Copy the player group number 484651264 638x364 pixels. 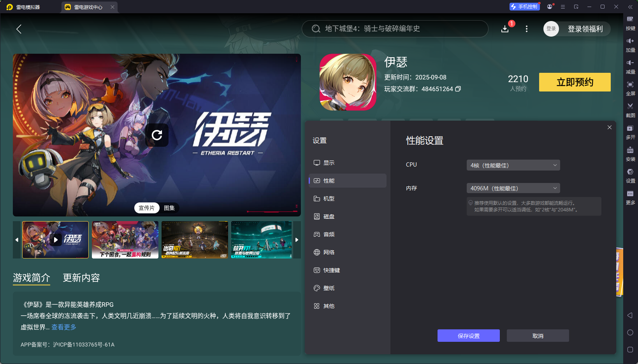coord(458,89)
